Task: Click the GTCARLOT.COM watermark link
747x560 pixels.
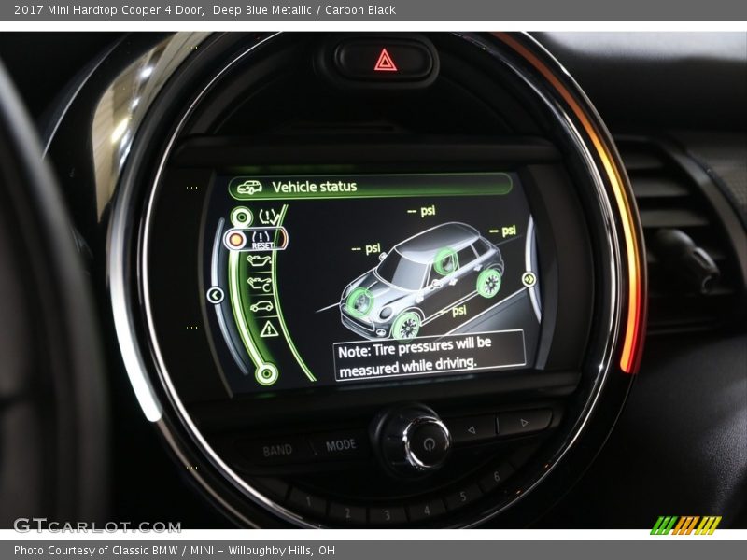Action: [97, 526]
